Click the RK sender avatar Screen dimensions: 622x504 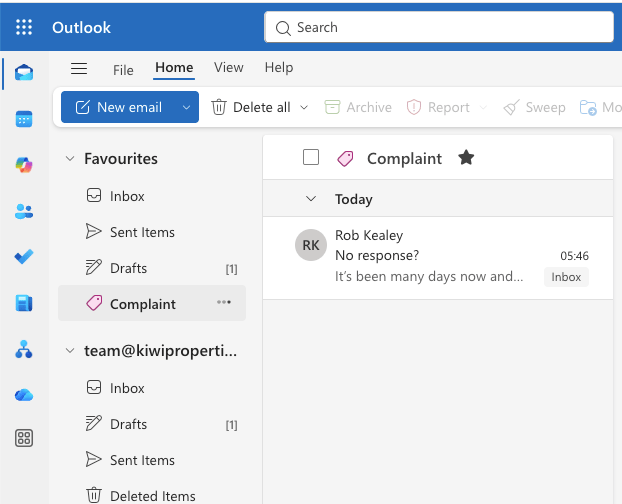[311, 245]
